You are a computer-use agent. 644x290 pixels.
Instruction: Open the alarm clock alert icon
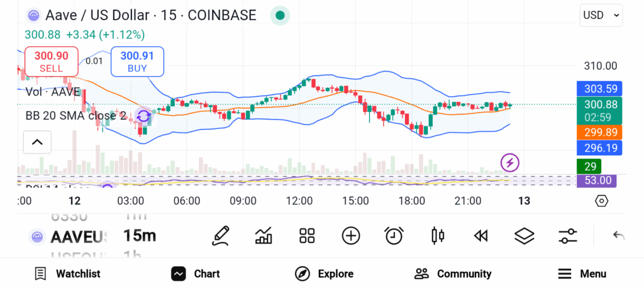(394, 236)
